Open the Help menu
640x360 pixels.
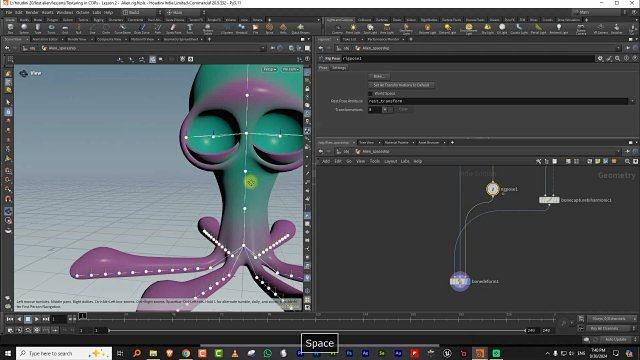click(x=108, y=13)
